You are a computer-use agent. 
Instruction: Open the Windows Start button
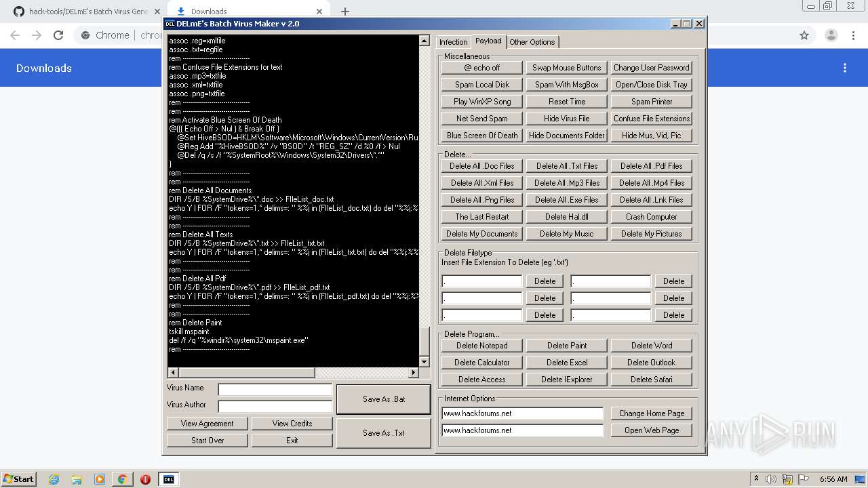(19, 479)
